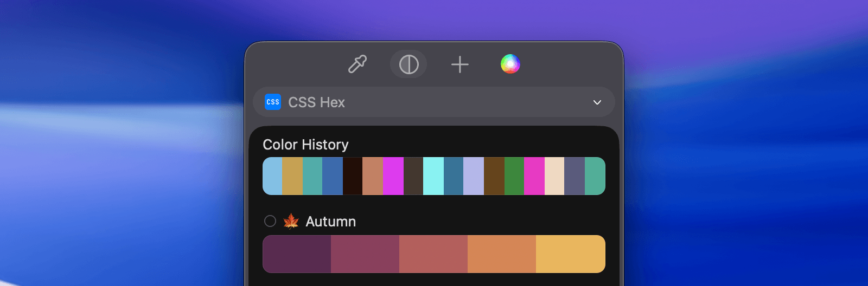Pick light blue swatch in Color History
This screenshot has width=868, height=286.
[272, 176]
